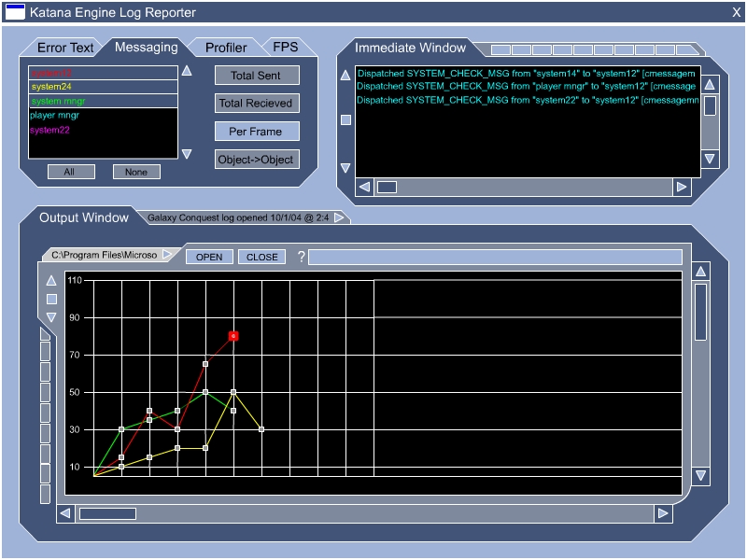747x560 pixels.
Task: Open the FPS tab
Action: tap(286, 48)
